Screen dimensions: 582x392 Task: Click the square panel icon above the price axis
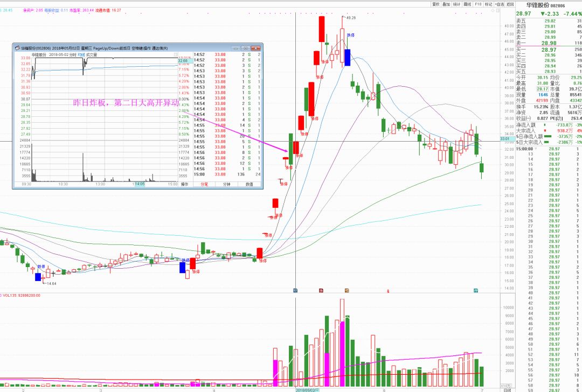[x=498, y=10]
